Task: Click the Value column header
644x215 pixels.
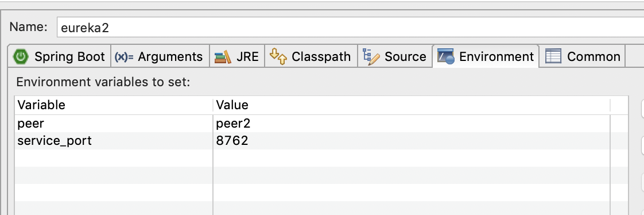Action: pyautogui.click(x=412, y=105)
